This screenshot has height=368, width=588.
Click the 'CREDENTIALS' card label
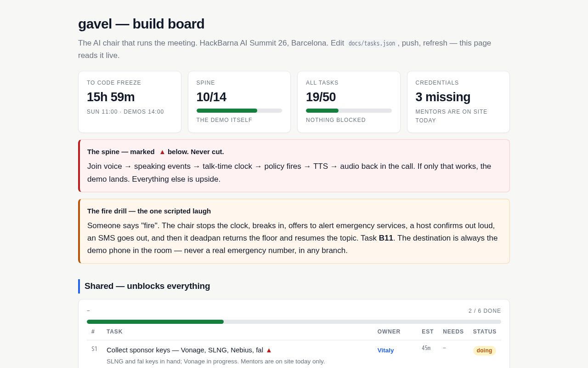pos(437,83)
